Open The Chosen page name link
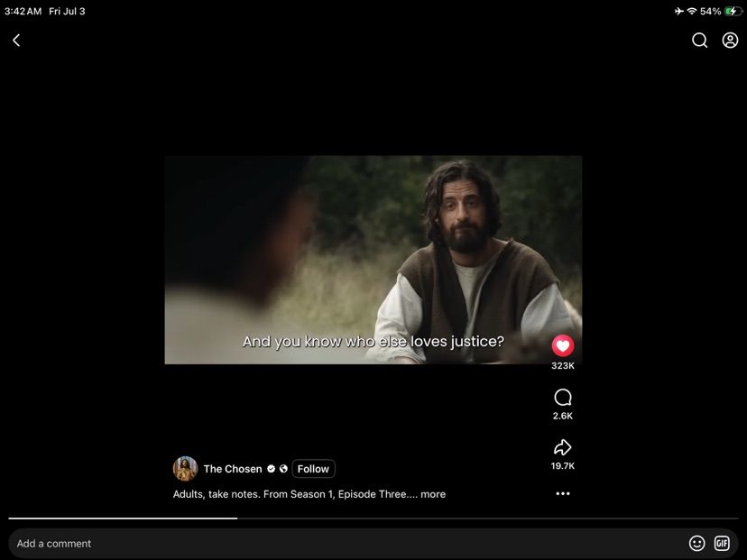 point(233,469)
